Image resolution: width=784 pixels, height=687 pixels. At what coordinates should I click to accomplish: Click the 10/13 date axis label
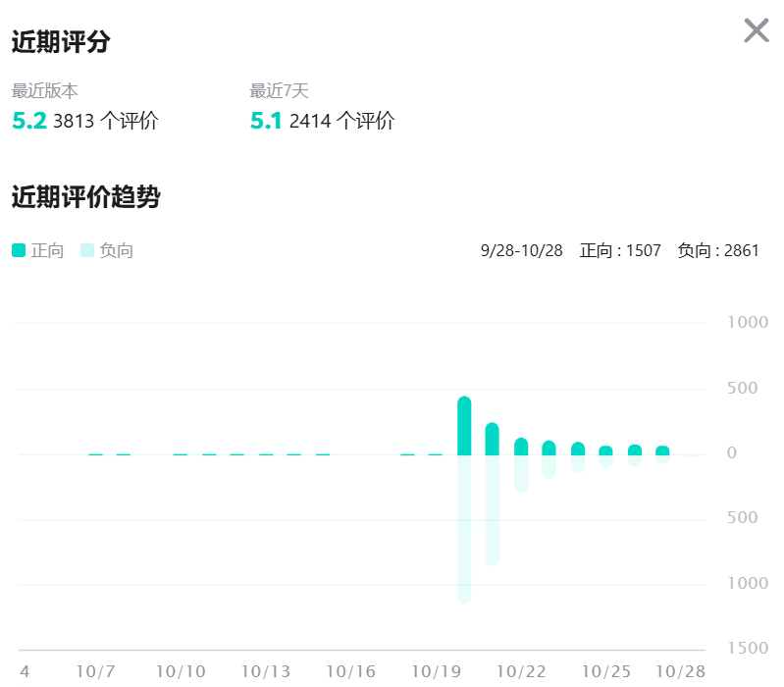[266, 671]
